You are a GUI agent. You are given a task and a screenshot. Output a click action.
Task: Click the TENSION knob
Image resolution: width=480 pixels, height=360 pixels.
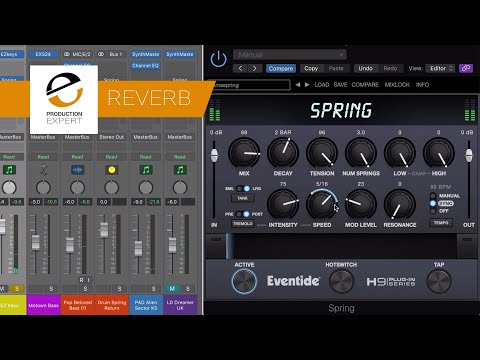click(322, 153)
